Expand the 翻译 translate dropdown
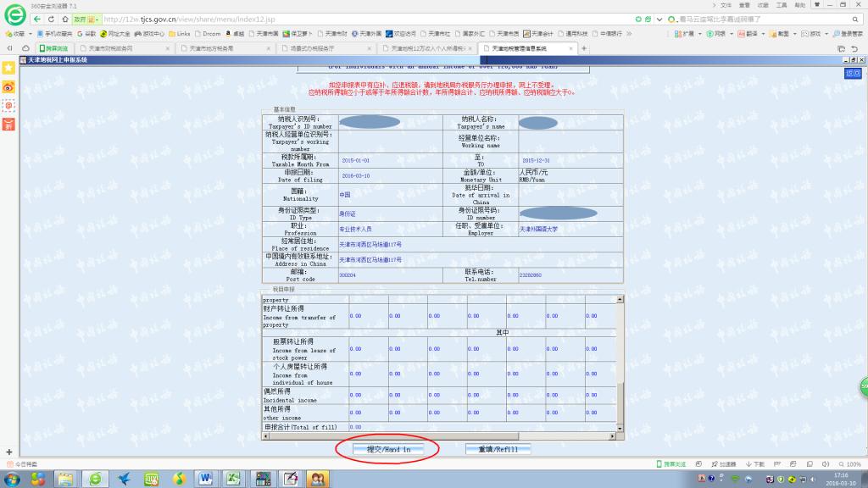Screen dimensions: 868x488 pos(764,34)
